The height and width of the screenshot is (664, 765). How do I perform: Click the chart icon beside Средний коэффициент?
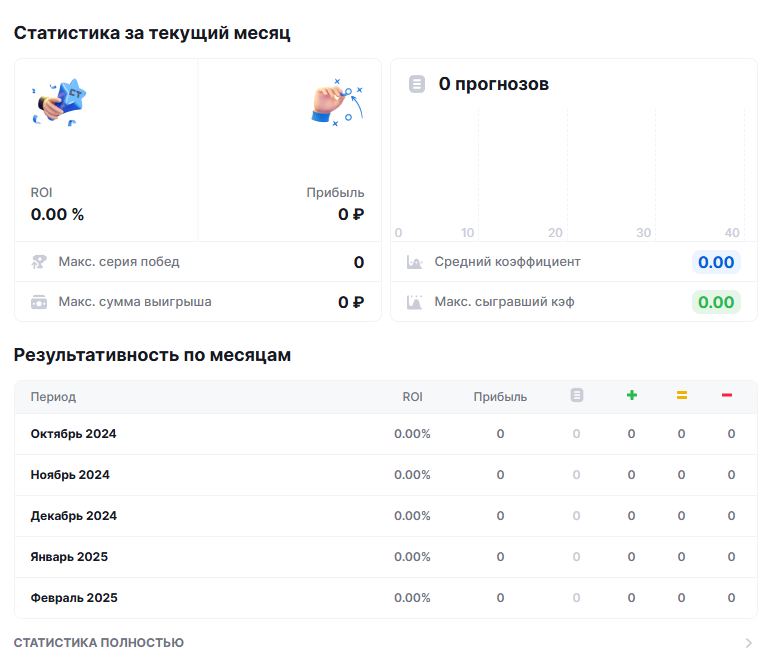(x=415, y=262)
